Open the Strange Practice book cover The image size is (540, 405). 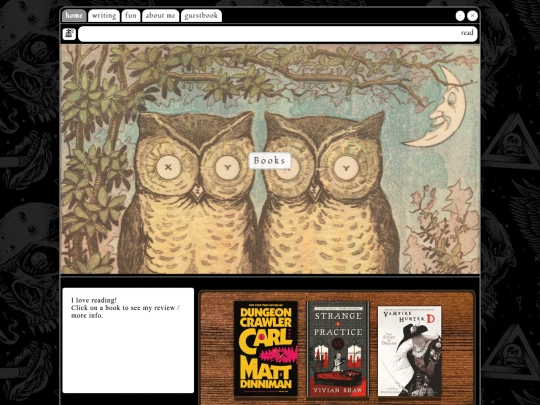338,349
